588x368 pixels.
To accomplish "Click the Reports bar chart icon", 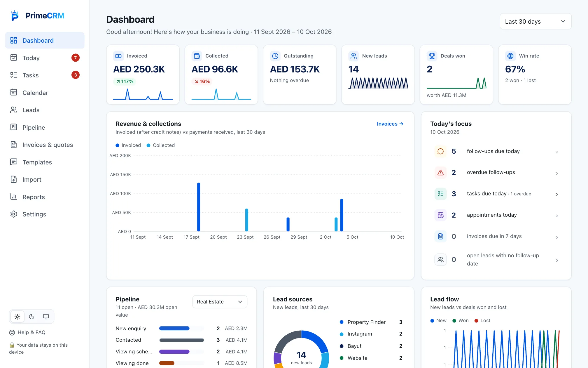I will (x=14, y=197).
